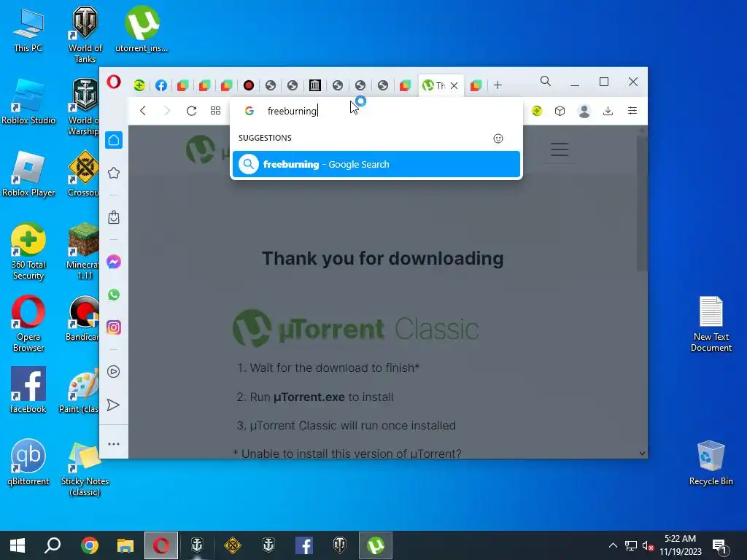Select the qBittorrent desktop shortcut
Viewport: 747px width, 560px height.
[x=28, y=462]
